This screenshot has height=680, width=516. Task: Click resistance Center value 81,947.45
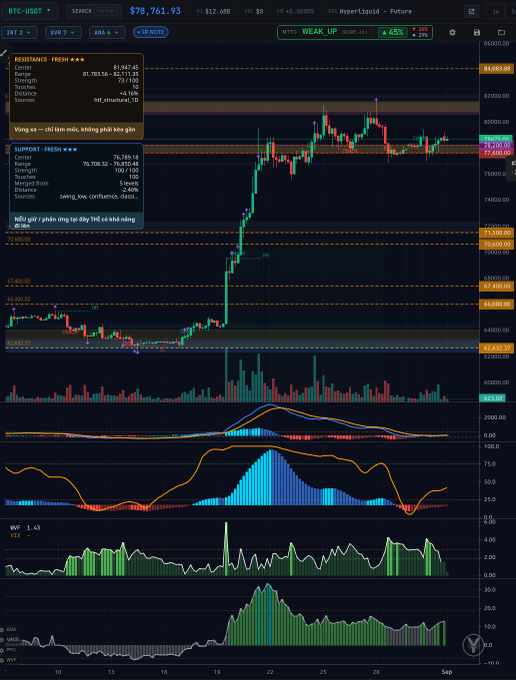pyautogui.click(x=126, y=68)
